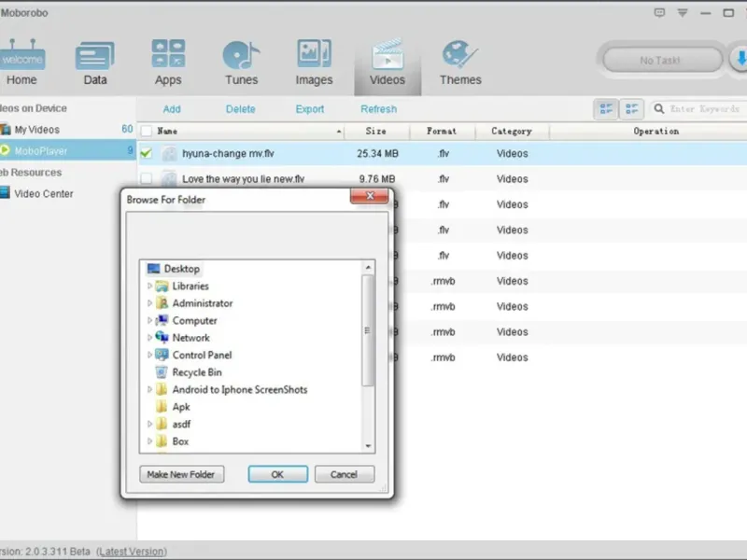This screenshot has height=560, width=747.
Task: Expand the Network tree node
Action: (x=149, y=338)
